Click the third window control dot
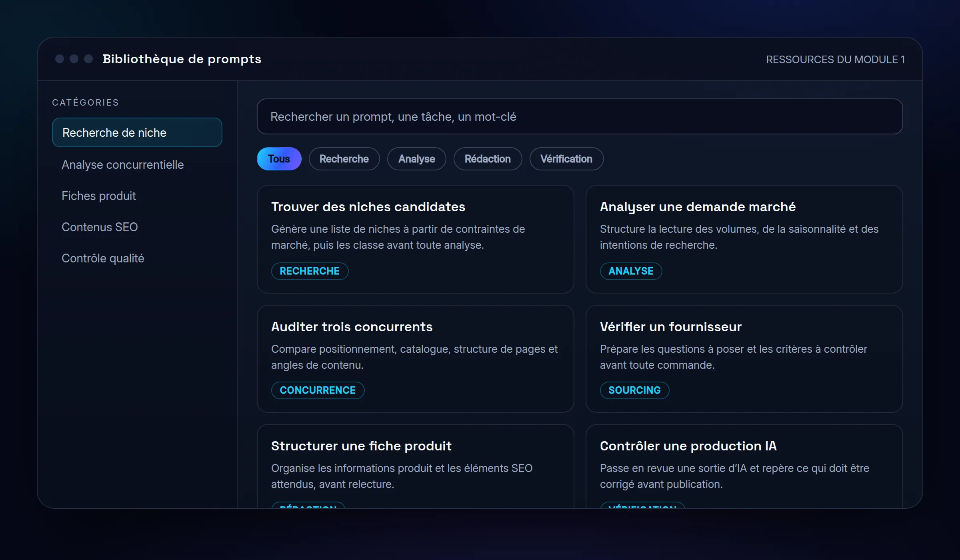Viewport: 960px width, 560px height. coord(88,59)
